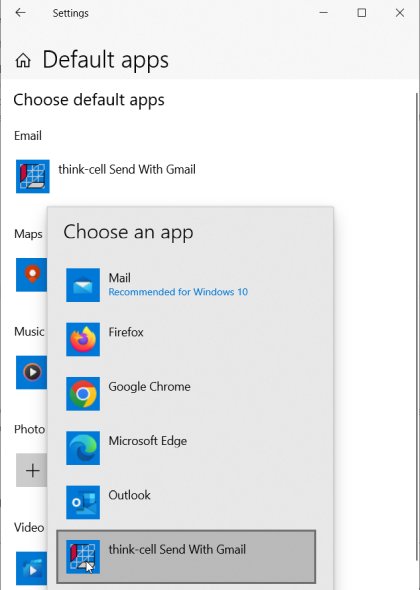Close the Settings window
The height and width of the screenshot is (590, 420).
pyautogui.click(x=400, y=13)
